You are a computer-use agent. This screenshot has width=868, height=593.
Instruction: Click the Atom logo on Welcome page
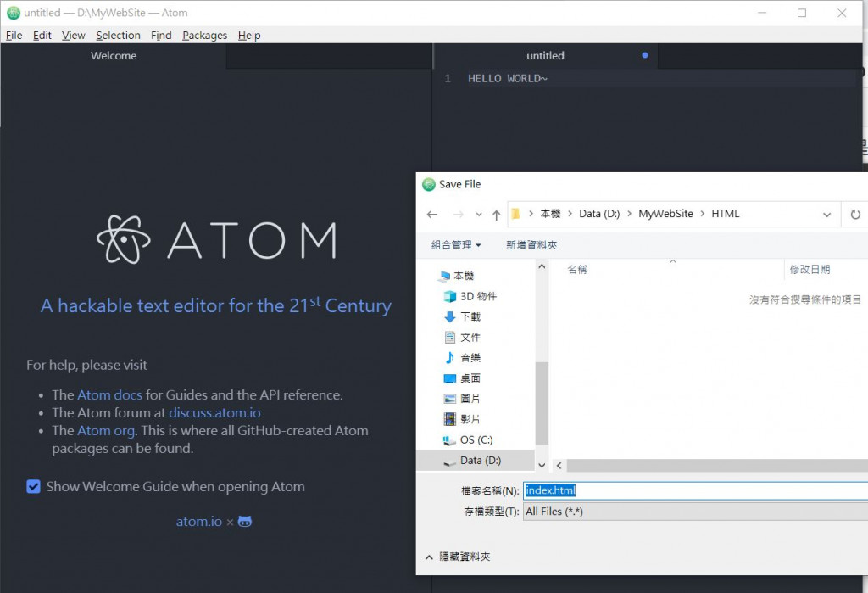tap(216, 239)
